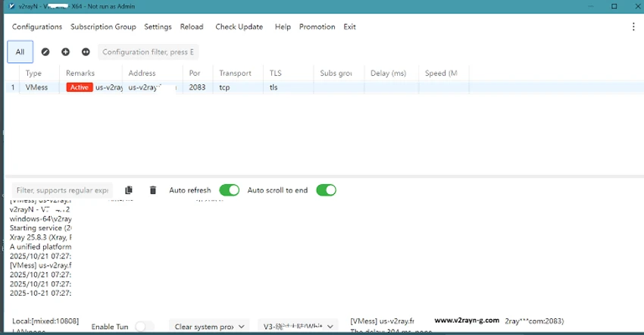Click the 2083 port cell
This screenshot has width=644, height=335.
click(x=197, y=87)
